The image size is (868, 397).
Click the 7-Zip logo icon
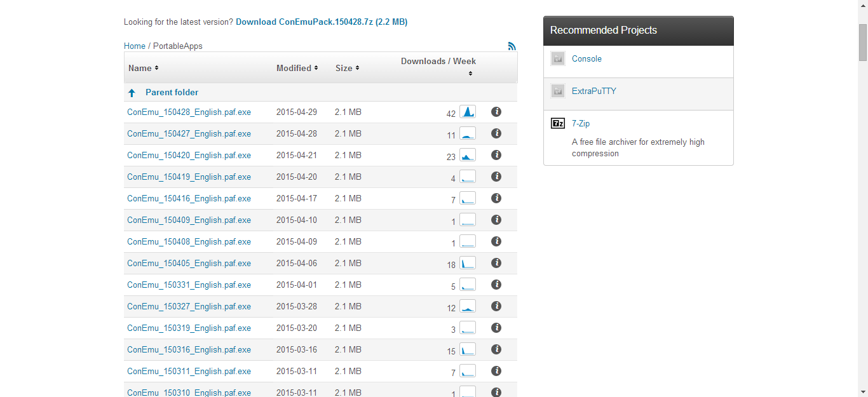[x=558, y=124]
